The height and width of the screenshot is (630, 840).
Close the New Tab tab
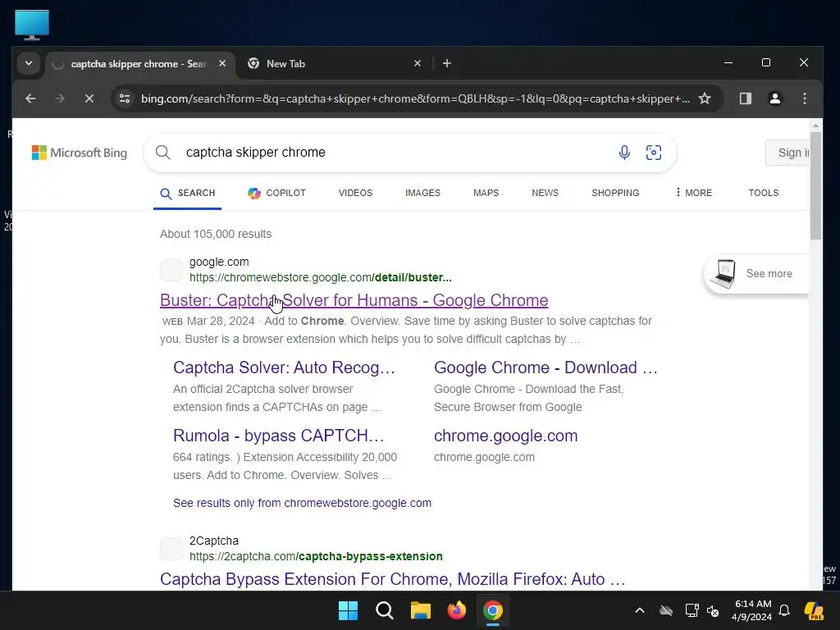point(418,64)
